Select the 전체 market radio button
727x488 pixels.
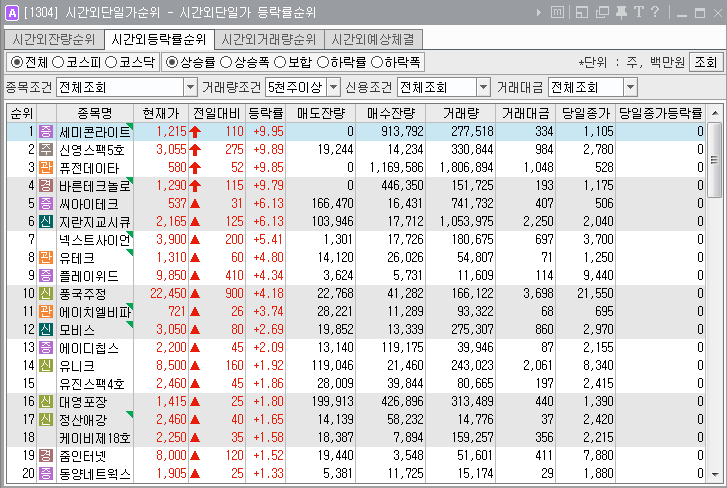tap(17, 62)
